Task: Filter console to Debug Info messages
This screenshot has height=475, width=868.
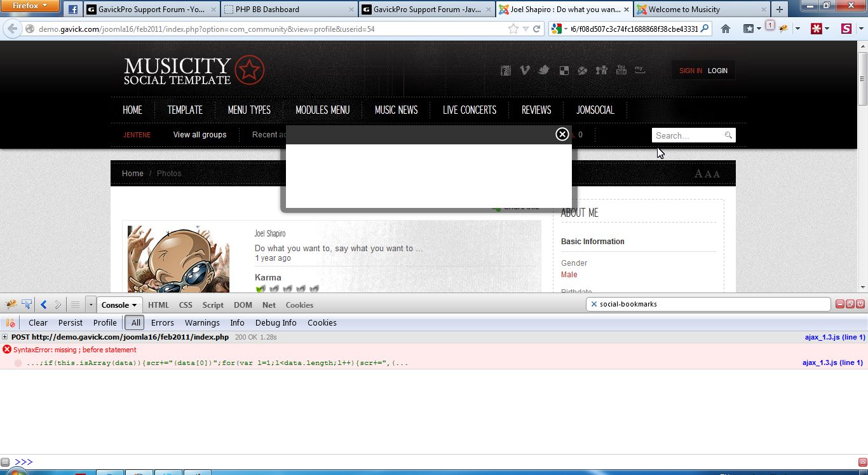Action: click(x=276, y=323)
